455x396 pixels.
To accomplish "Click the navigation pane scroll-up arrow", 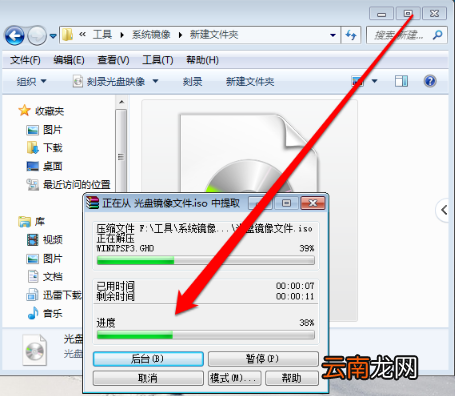I will coord(121,102).
